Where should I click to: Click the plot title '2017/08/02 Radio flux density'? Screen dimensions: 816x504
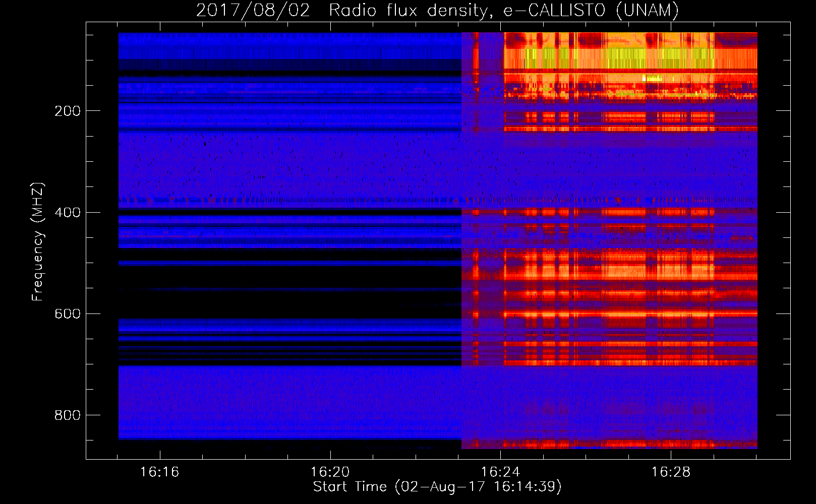(437, 10)
